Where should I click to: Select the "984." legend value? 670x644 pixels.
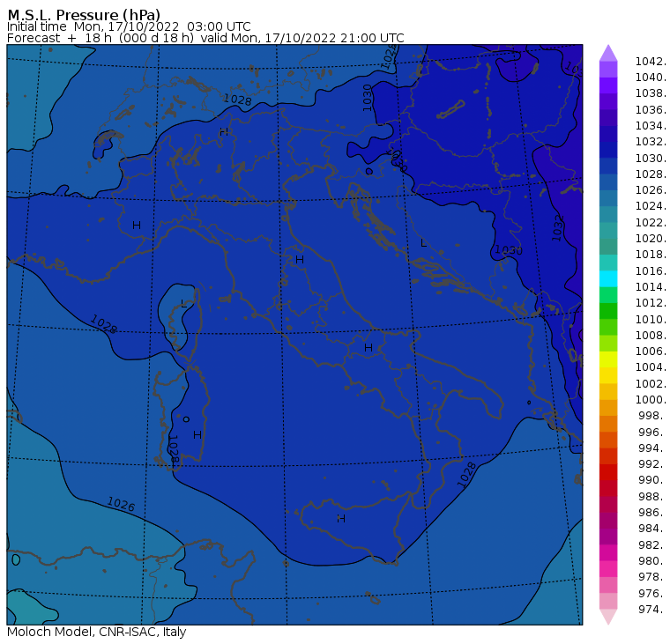[x=651, y=529]
